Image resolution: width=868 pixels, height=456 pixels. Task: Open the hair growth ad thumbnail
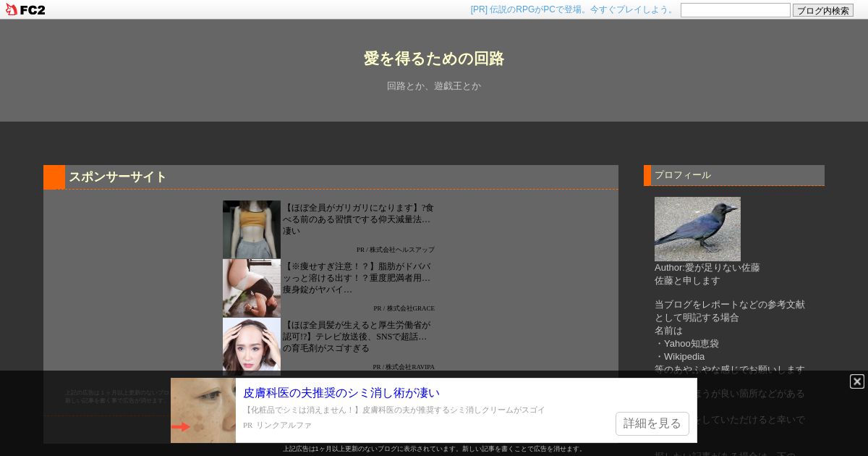252,347
